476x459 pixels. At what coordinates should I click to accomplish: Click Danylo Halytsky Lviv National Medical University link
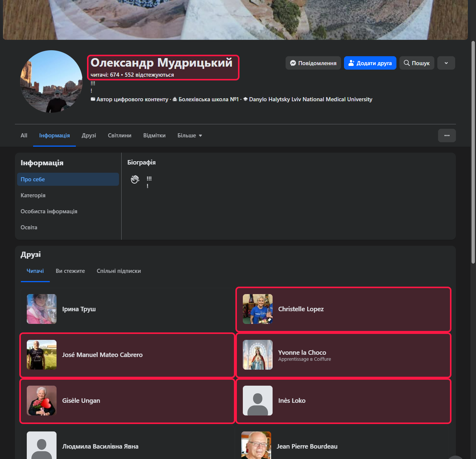311,99
